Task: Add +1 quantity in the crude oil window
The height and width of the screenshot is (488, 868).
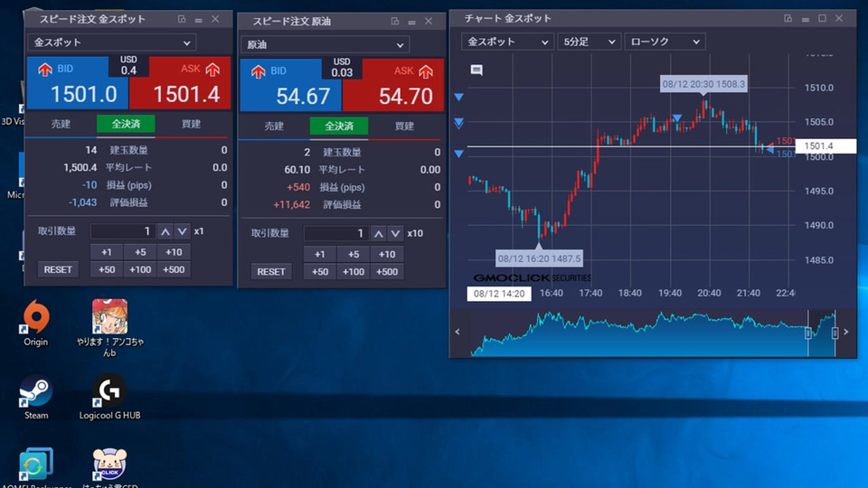Action: pos(319,255)
